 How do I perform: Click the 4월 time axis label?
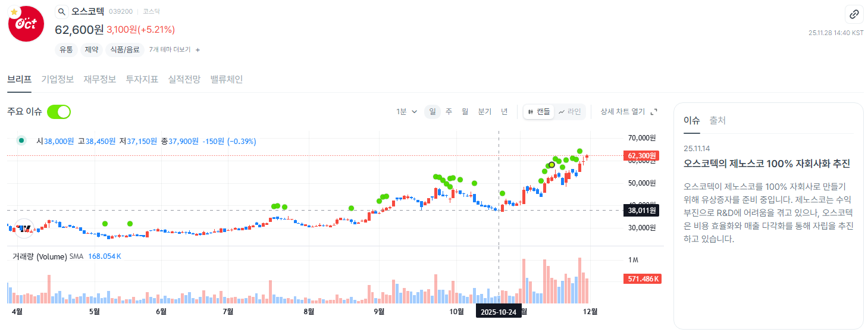click(17, 311)
